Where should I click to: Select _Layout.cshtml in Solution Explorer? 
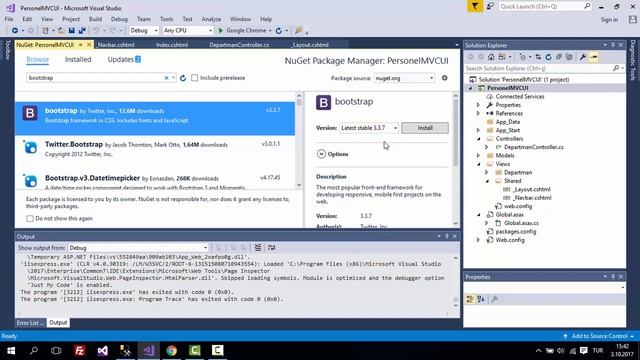point(531,189)
